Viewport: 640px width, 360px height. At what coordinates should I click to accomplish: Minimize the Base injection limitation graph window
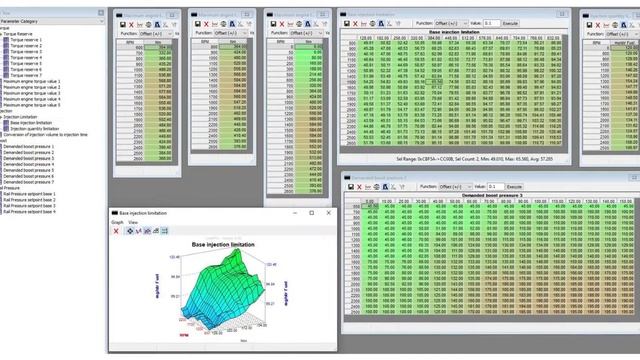click(x=295, y=213)
